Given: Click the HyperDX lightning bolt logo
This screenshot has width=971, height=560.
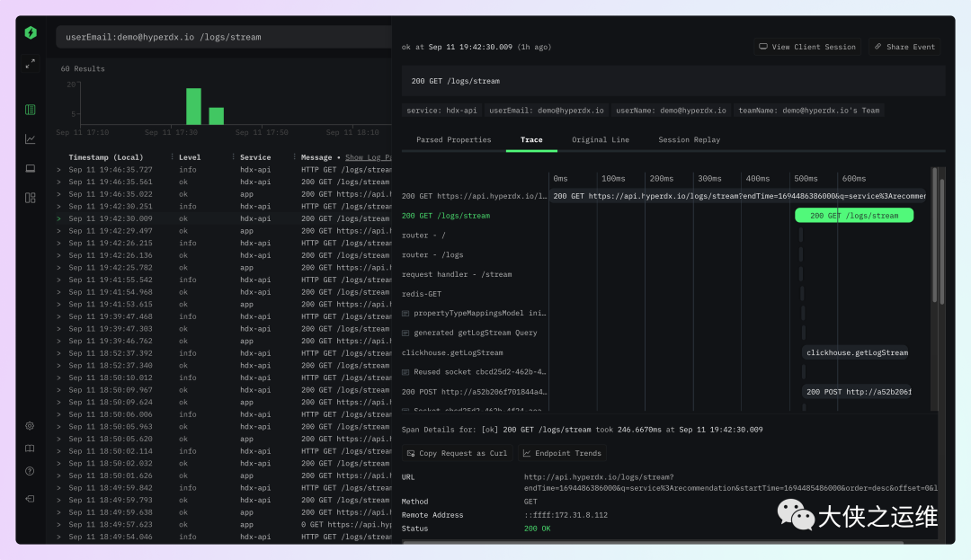Looking at the screenshot, I should pos(31,33).
